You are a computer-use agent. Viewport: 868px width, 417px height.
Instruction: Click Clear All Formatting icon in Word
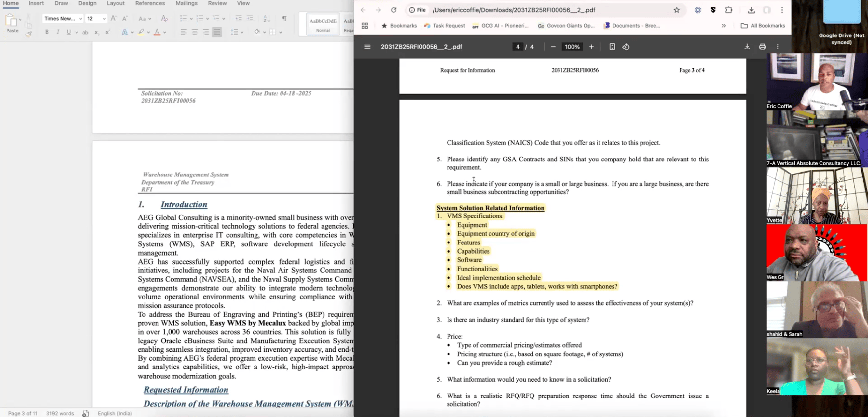[x=164, y=19]
